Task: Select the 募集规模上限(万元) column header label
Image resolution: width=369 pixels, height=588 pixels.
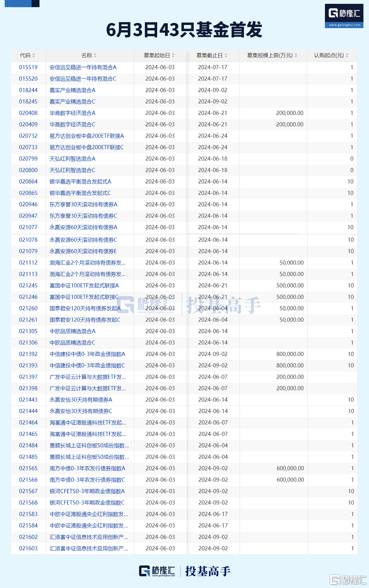Action: coord(270,55)
